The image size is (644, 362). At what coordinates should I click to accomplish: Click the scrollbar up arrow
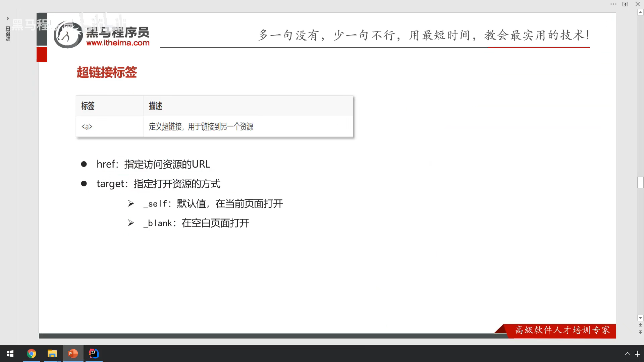pyautogui.click(x=640, y=12)
